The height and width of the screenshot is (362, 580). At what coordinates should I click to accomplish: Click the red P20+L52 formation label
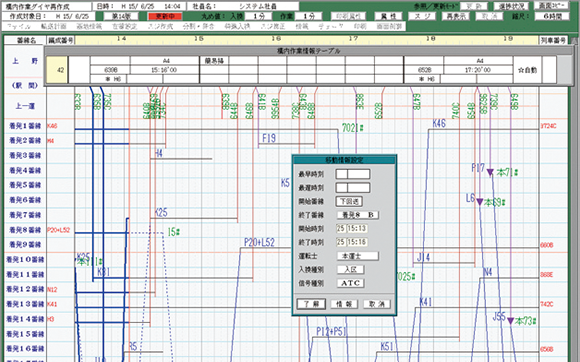[58, 230]
